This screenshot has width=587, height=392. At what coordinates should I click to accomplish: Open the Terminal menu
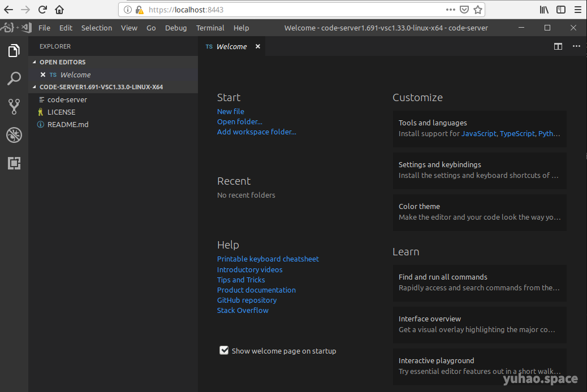click(210, 28)
